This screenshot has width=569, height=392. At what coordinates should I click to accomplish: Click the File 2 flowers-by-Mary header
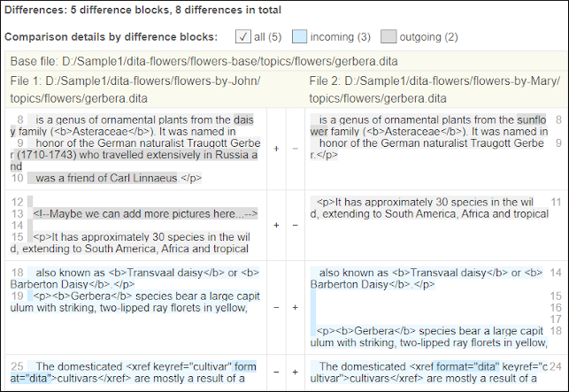(434, 88)
